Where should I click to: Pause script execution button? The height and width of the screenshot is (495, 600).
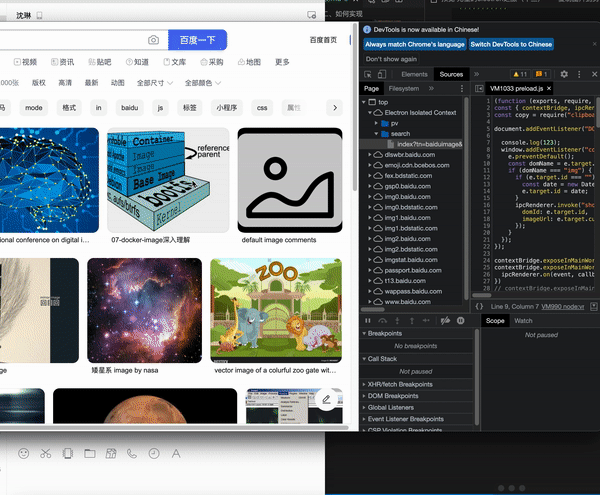point(368,321)
